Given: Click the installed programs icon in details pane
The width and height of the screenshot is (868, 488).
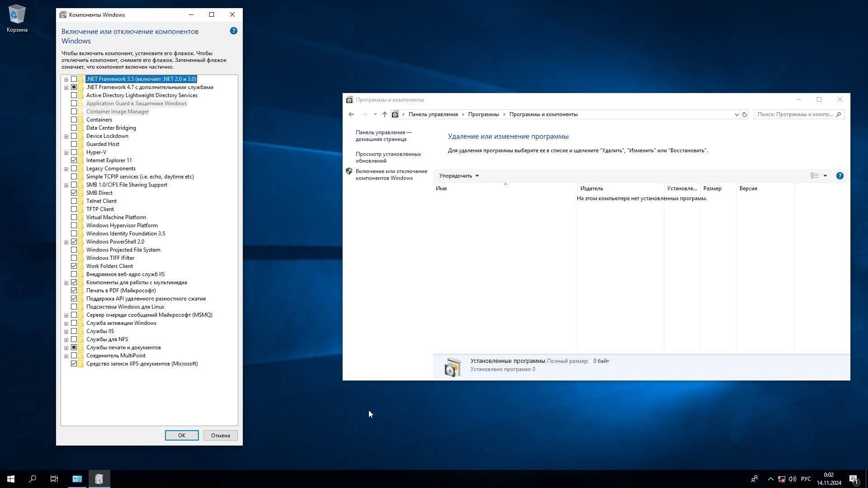Looking at the screenshot, I should (x=452, y=367).
